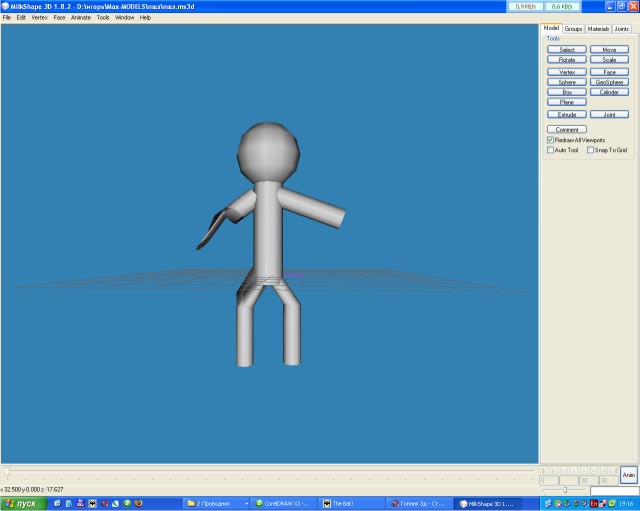Click the animation timeline slider
The width and height of the screenshot is (640, 511).
[x=270, y=471]
